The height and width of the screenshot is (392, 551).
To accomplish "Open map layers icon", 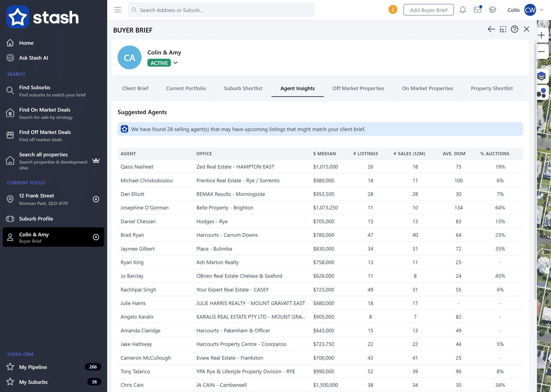I will pos(542,76).
